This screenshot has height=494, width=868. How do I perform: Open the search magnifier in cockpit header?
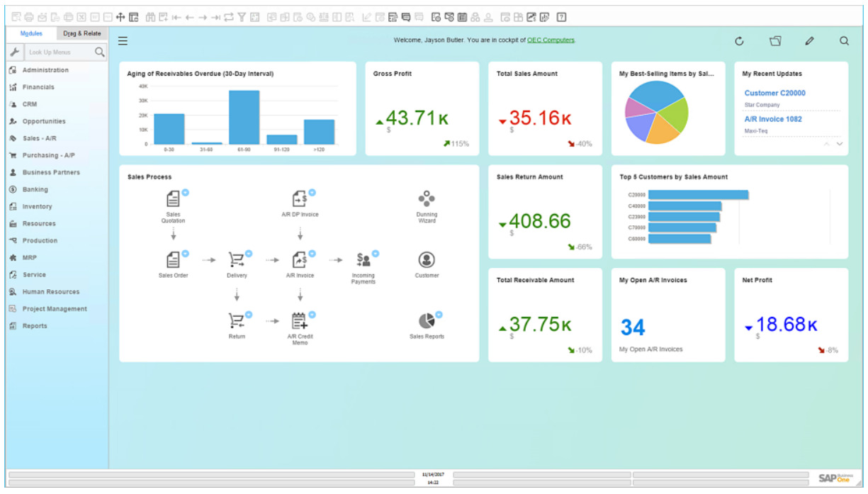[x=844, y=41]
